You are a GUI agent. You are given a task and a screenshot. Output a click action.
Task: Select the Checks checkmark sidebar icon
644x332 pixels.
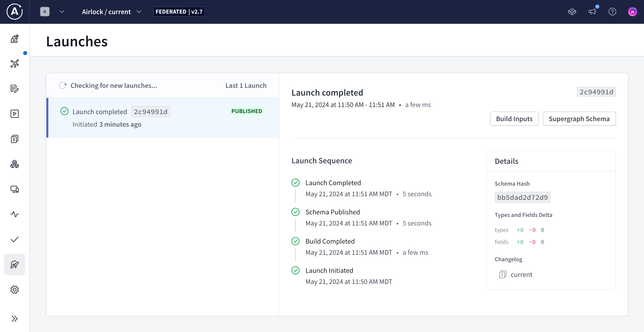point(14,239)
